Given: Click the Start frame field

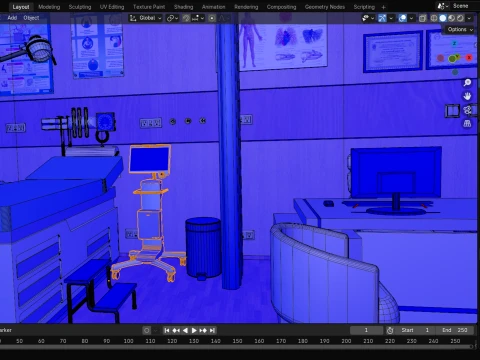Looking at the screenshot, I should click(415, 330).
